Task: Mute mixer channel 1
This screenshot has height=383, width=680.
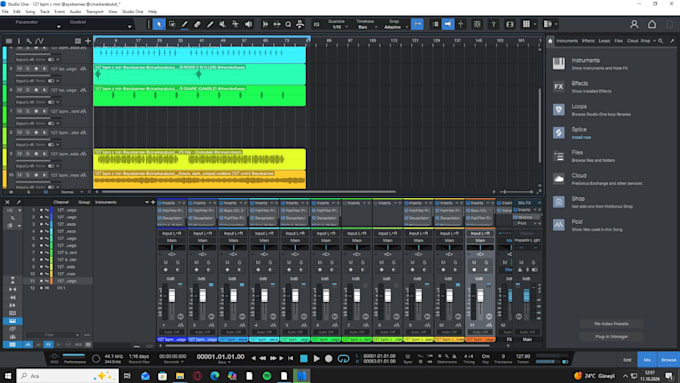Action: pyautogui.click(x=166, y=262)
